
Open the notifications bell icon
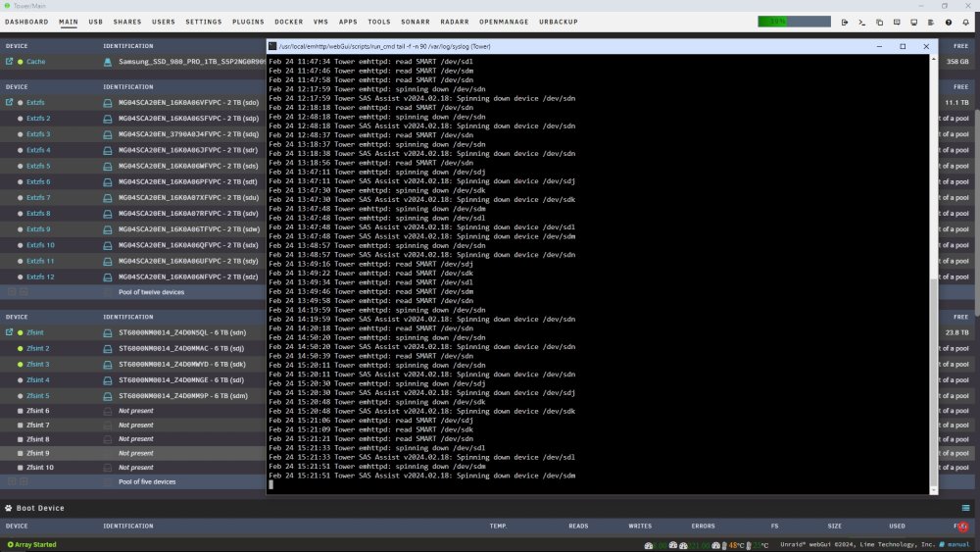965,22
